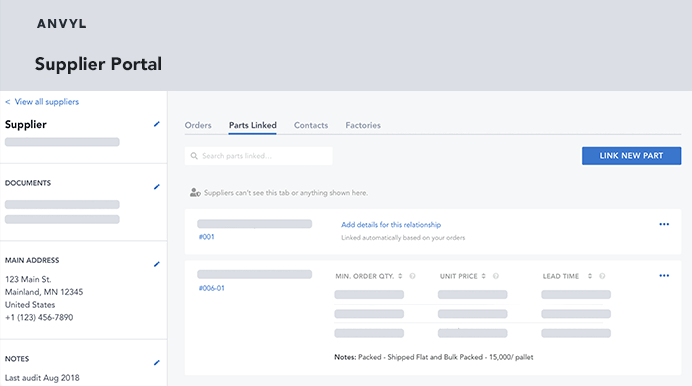Open part number #001 link
Image resolution: width=692 pixels, height=386 pixels.
tap(207, 237)
